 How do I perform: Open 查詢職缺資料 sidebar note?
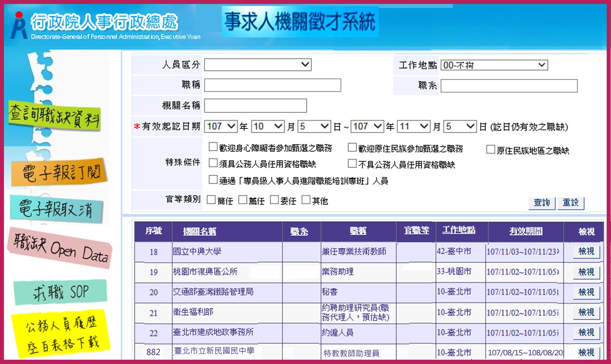click(x=54, y=116)
